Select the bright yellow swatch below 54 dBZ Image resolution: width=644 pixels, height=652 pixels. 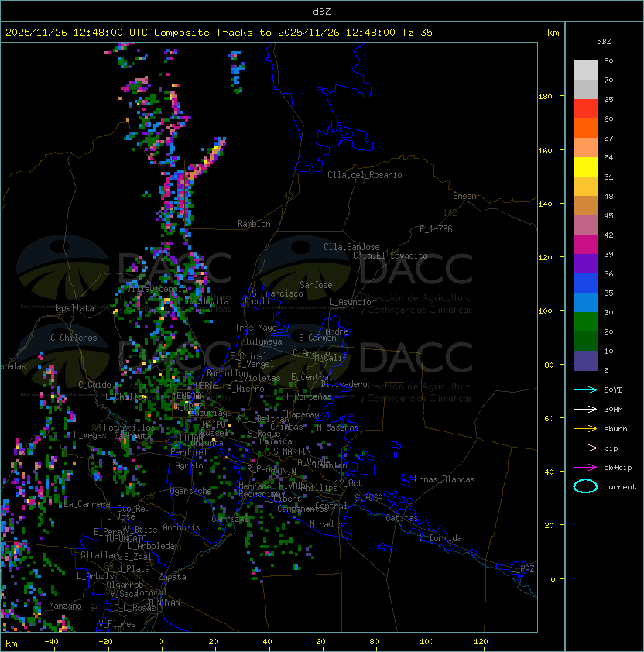pos(585,167)
